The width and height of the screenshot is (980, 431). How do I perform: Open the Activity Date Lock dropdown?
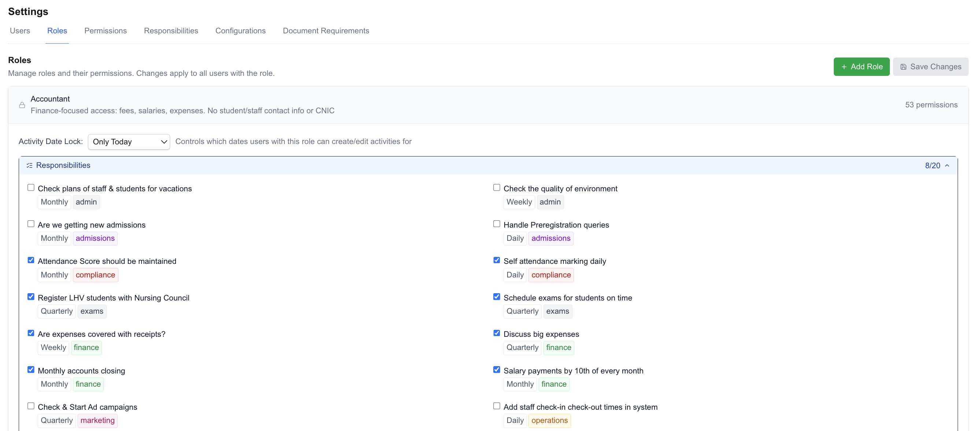[129, 142]
